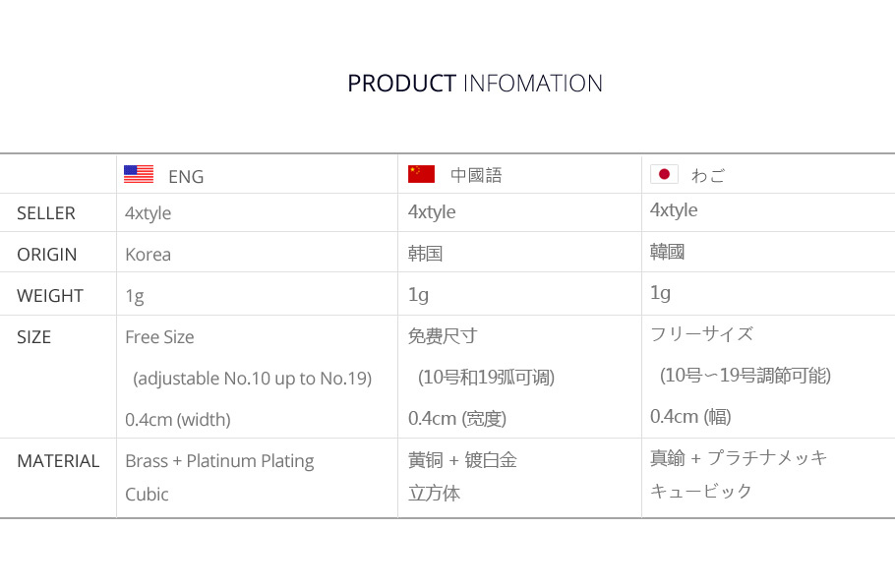Click the WEIGHT row label

point(50,296)
